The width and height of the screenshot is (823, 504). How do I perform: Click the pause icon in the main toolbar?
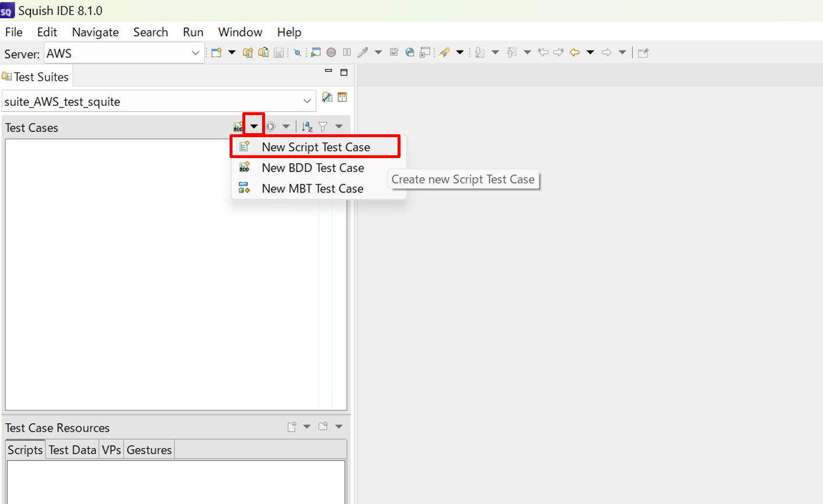(x=347, y=53)
